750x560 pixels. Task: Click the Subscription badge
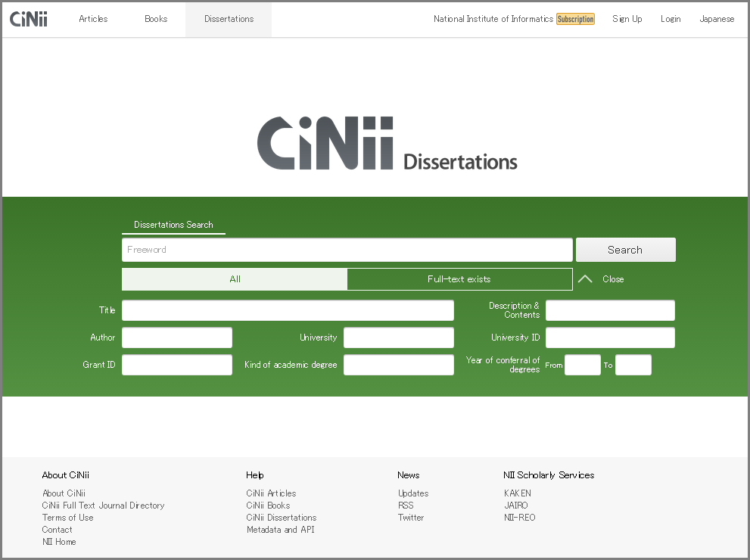point(575,19)
